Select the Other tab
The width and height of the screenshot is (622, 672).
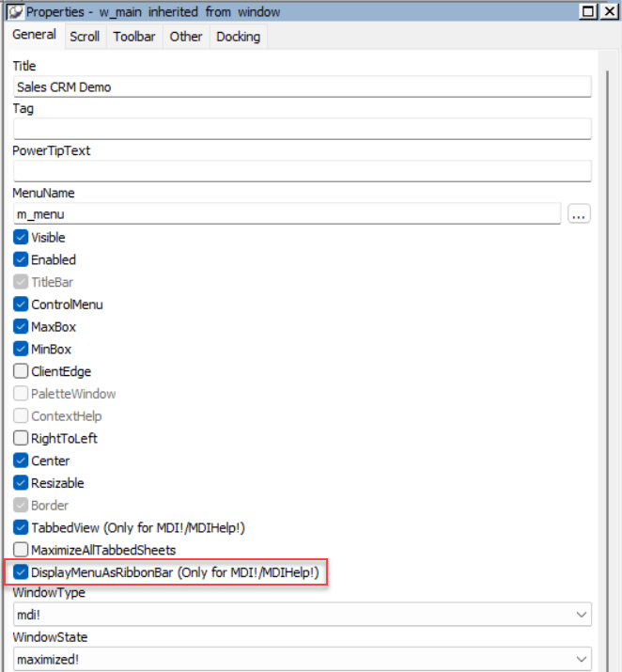tap(185, 37)
